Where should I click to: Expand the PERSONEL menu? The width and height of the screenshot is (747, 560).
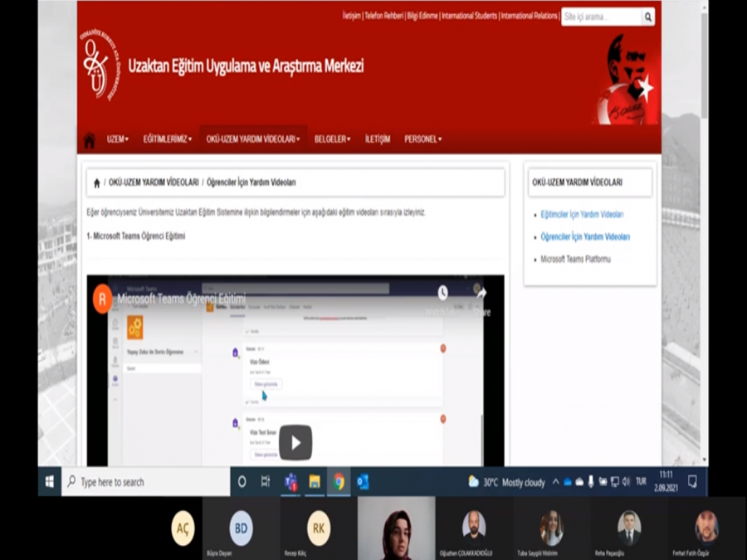point(423,139)
